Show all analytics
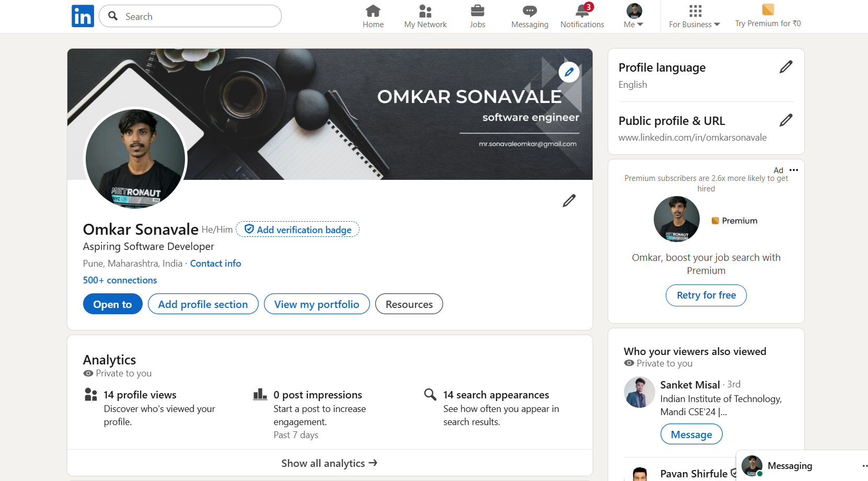The image size is (868, 481). tap(329, 463)
